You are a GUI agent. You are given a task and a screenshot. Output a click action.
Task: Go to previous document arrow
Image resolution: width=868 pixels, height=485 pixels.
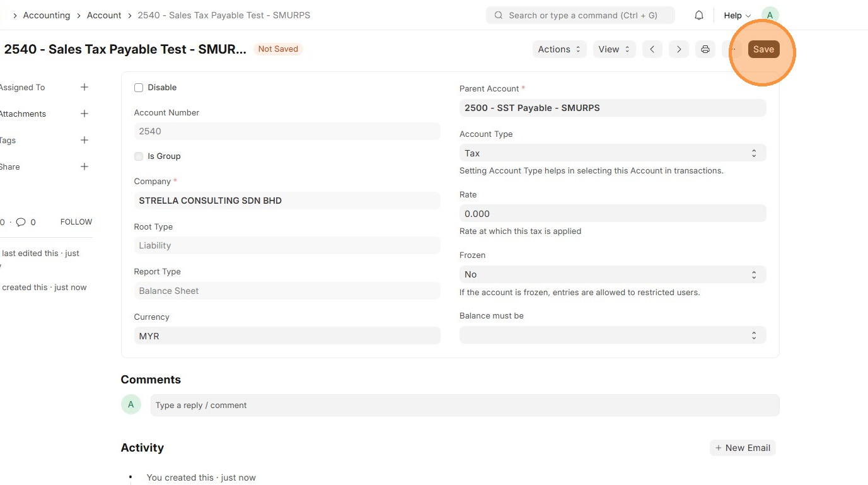tap(652, 49)
